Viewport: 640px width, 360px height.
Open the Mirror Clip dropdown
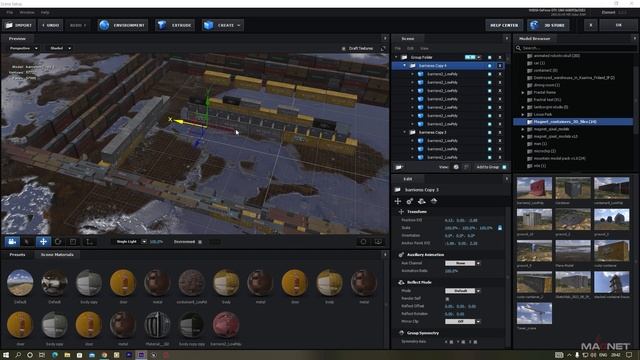(462, 322)
